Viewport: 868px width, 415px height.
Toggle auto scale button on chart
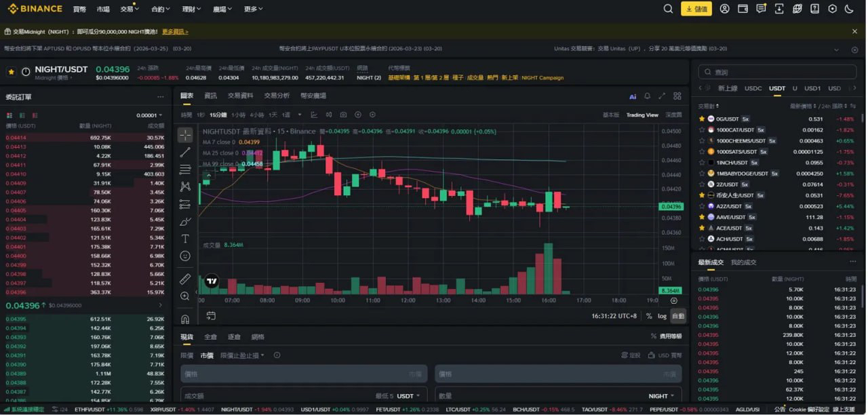[678, 316]
